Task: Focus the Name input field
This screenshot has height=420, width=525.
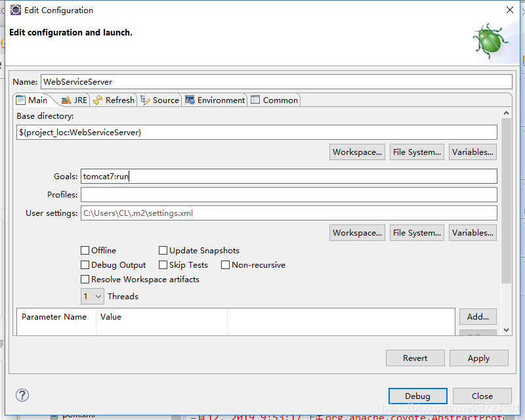Action: pos(276,82)
